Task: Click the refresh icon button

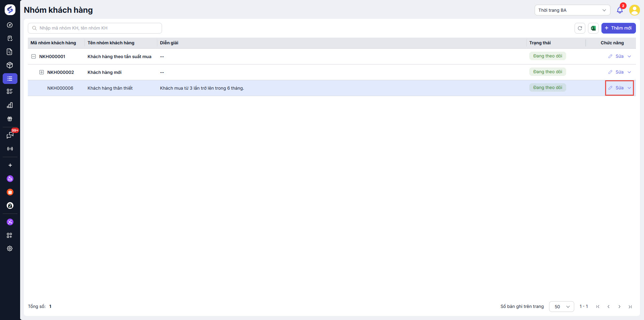Action: pos(580,28)
